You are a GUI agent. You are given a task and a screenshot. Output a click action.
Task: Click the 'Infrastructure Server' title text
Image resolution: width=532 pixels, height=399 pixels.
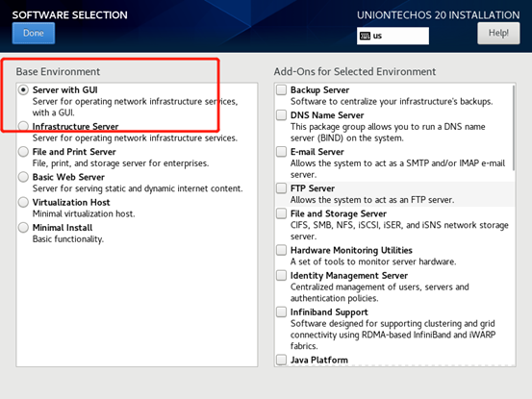click(75, 127)
